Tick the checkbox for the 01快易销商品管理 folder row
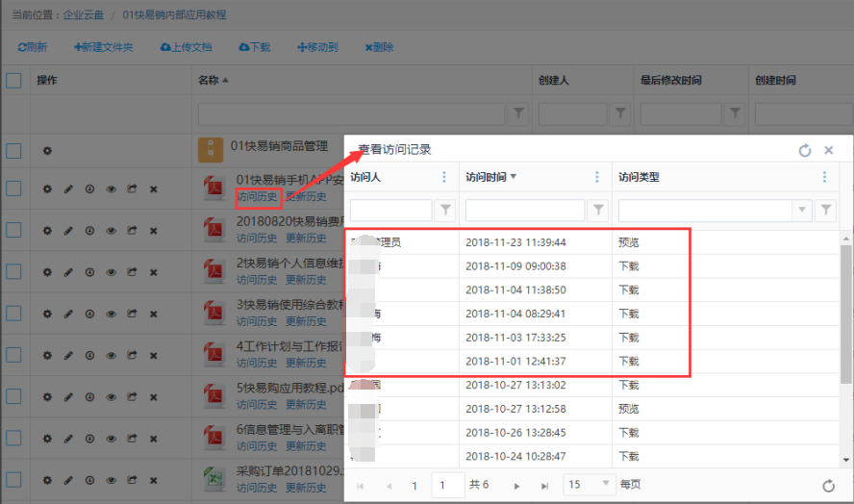Image resolution: width=854 pixels, height=504 pixels. (13, 151)
